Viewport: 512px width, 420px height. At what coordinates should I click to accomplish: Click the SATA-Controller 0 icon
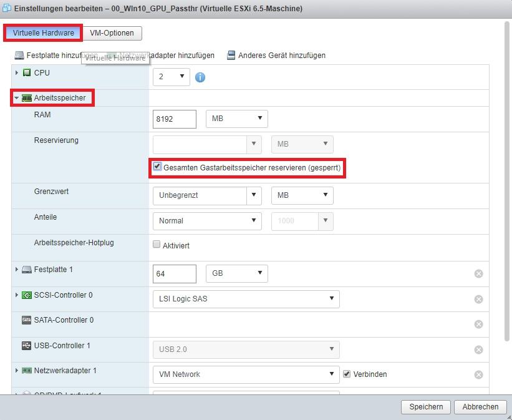[26, 320]
